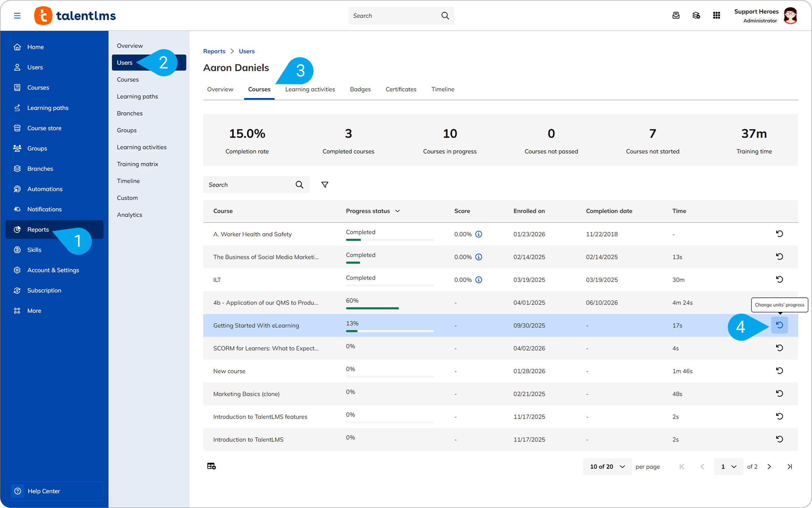The image size is (812, 508).
Task: Jump to the first results page
Action: tap(682, 467)
